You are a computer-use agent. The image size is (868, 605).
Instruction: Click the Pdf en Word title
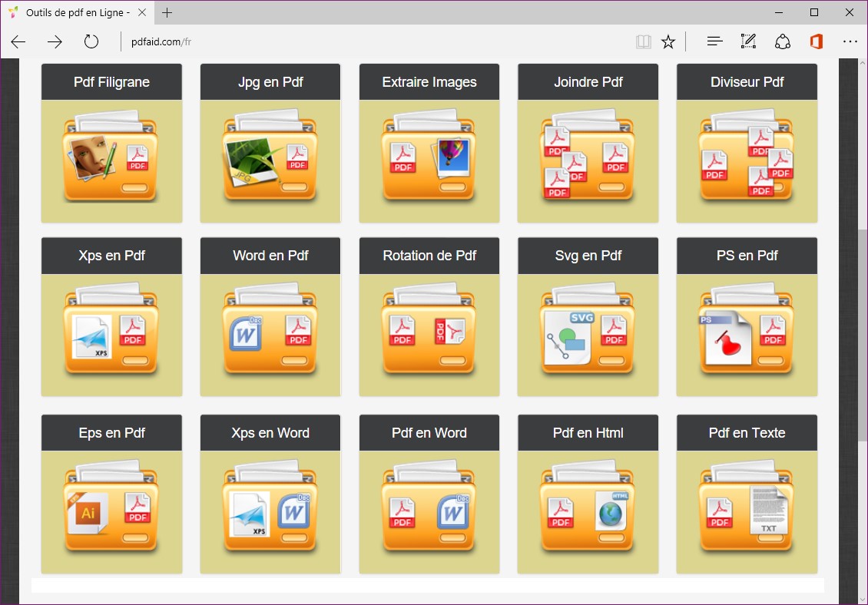[429, 433]
